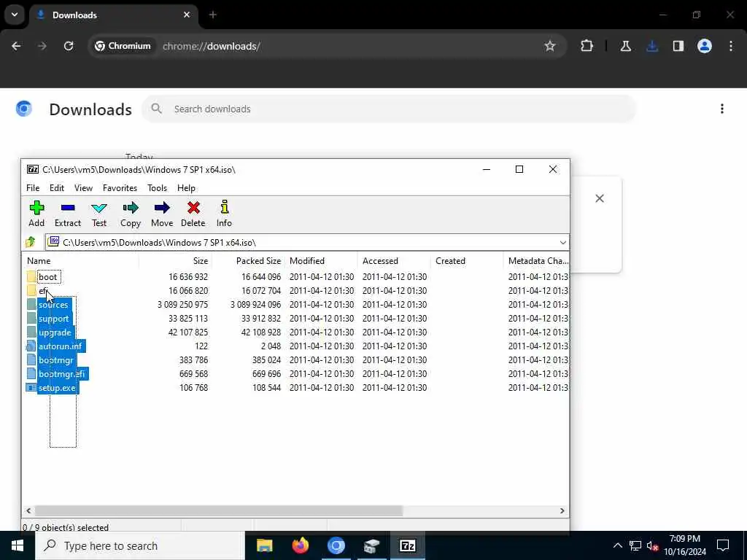Select the boot folder icon
Image resolution: width=747 pixels, height=560 pixels.
coord(31,276)
